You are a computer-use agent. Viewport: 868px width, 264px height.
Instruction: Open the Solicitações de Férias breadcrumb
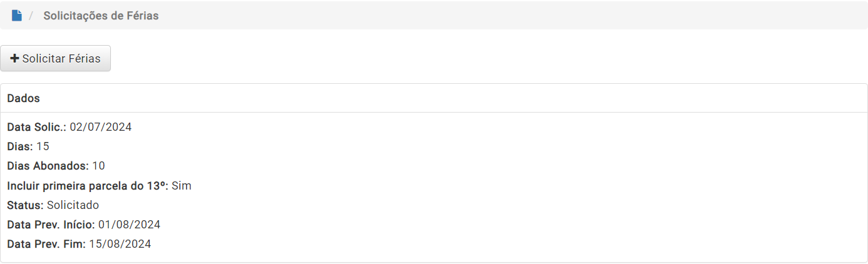101,16
